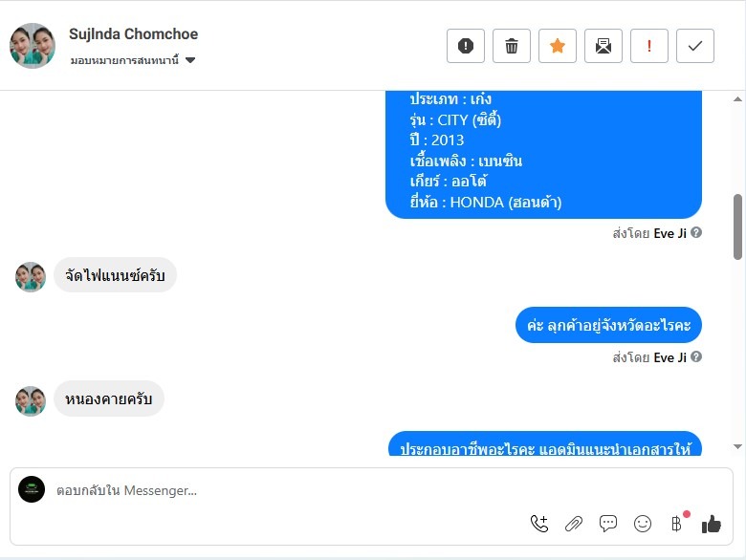Click help icon beside first Eve Ji
Image resolution: width=746 pixels, height=560 pixels.
point(696,232)
